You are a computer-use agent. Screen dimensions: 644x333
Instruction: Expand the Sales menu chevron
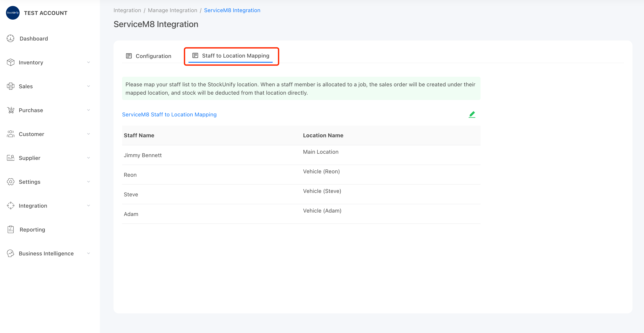(89, 86)
